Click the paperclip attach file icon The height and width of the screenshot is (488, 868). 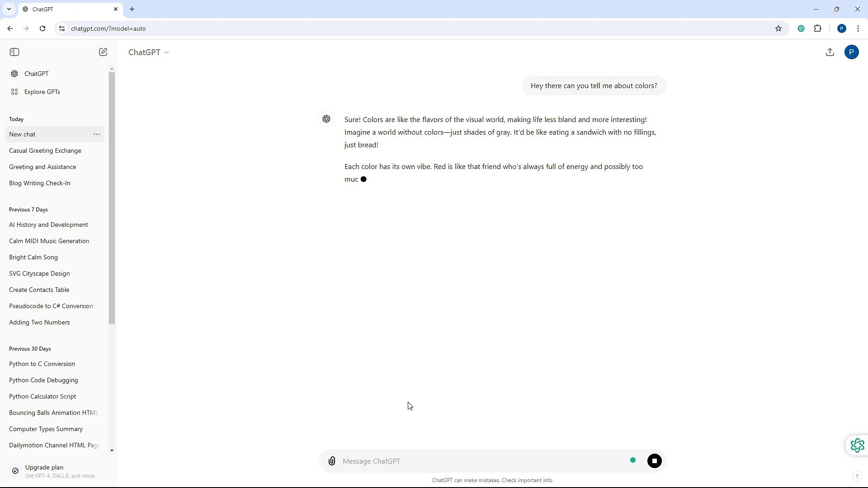coord(332,461)
